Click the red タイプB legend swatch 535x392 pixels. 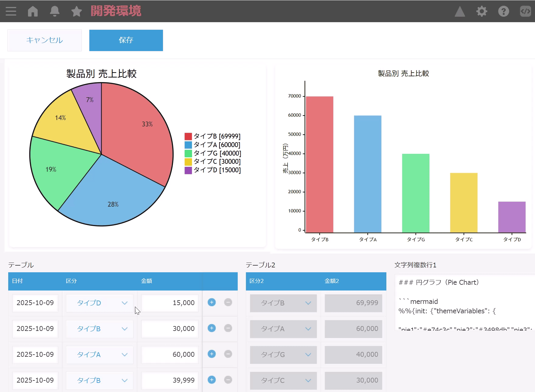tap(188, 136)
